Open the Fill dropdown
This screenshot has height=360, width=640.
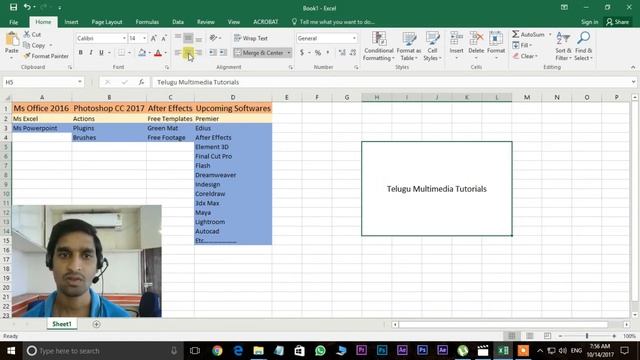click(522, 45)
